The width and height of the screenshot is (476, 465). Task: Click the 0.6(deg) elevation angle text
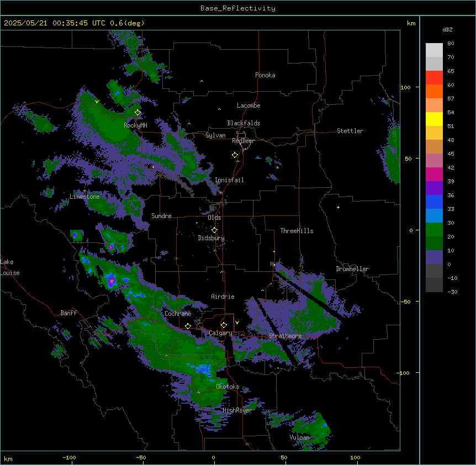127,23
